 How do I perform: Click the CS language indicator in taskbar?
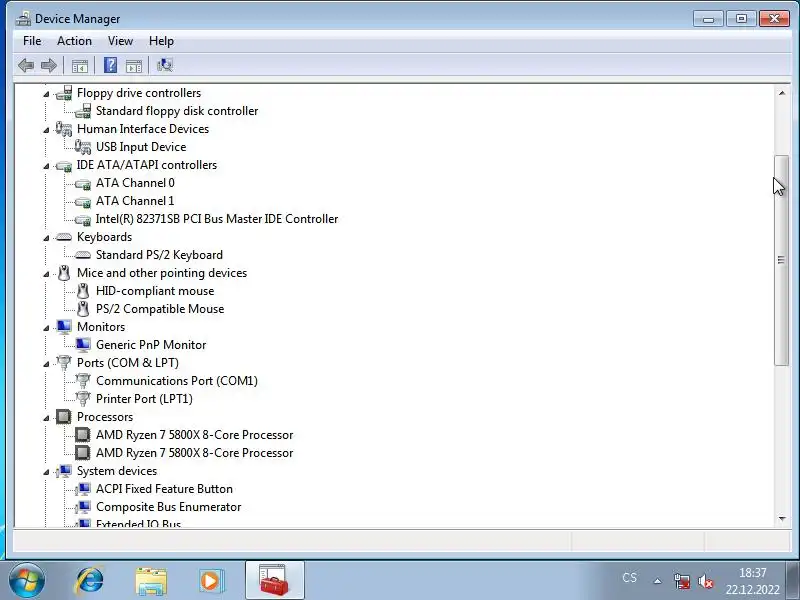click(x=630, y=578)
